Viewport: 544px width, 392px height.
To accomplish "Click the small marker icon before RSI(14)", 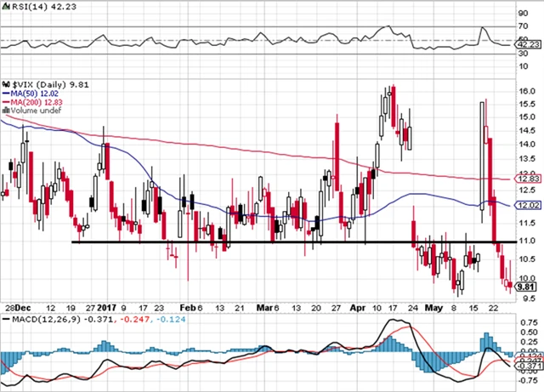I will 6,8.
